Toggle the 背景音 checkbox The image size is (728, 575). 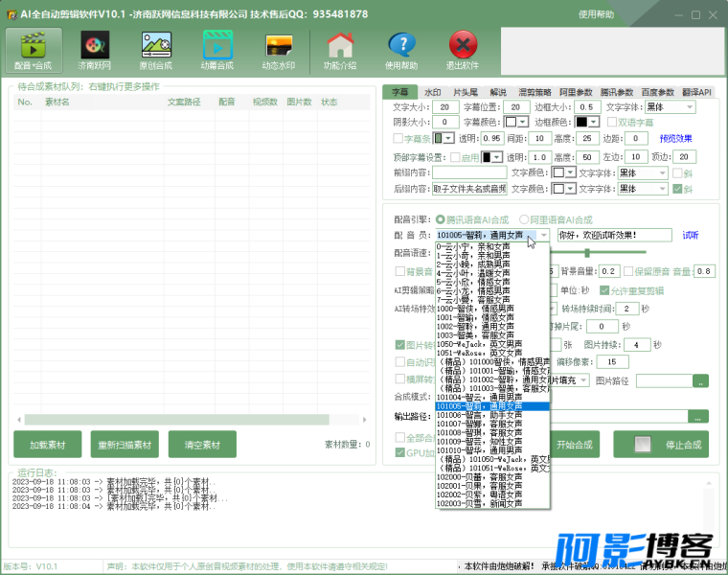coord(399,271)
